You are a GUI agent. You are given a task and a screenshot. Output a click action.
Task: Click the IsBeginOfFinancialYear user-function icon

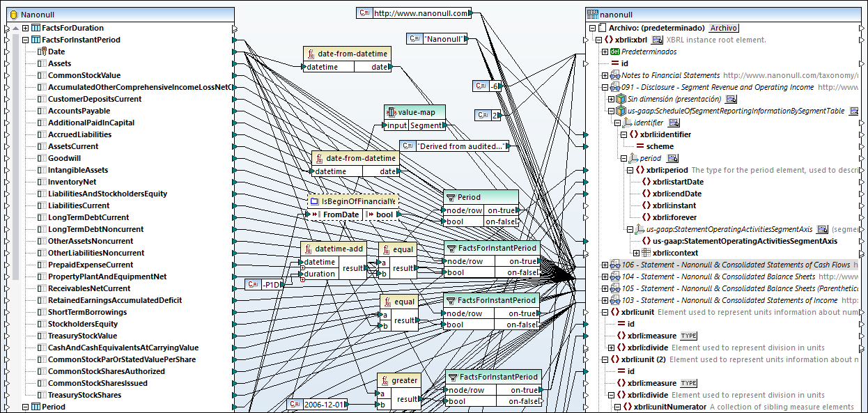pyautogui.click(x=314, y=201)
